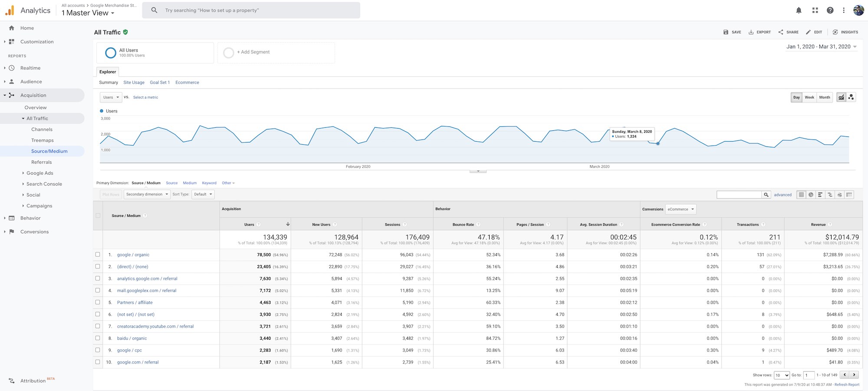Open Channels in the sidebar
The image size is (868, 391).
click(42, 129)
